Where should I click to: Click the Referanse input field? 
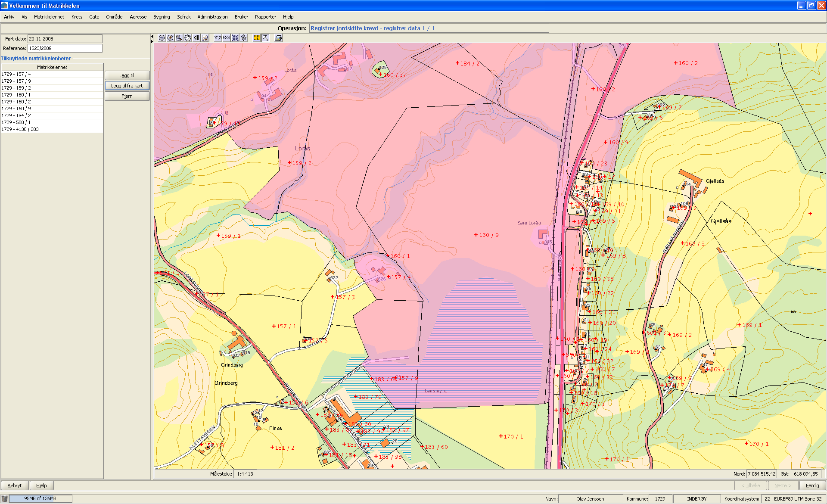pyautogui.click(x=65, y=48)
